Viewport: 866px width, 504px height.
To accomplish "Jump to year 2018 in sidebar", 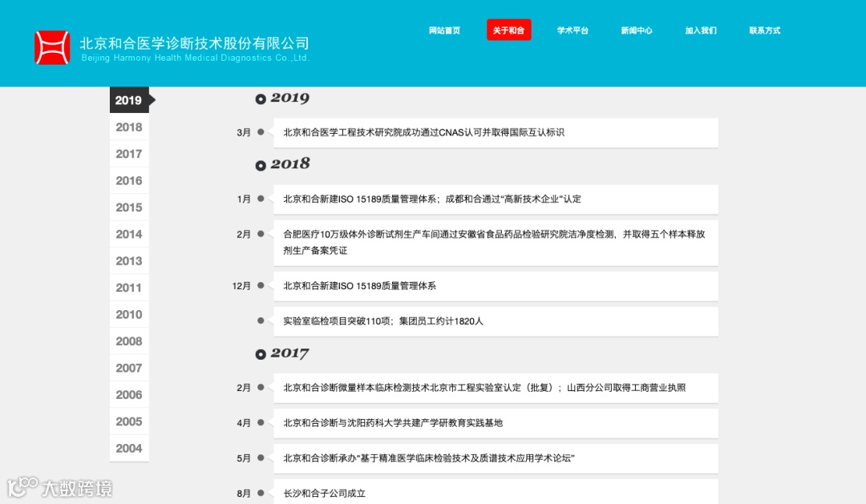I will [x=129, y=127].
